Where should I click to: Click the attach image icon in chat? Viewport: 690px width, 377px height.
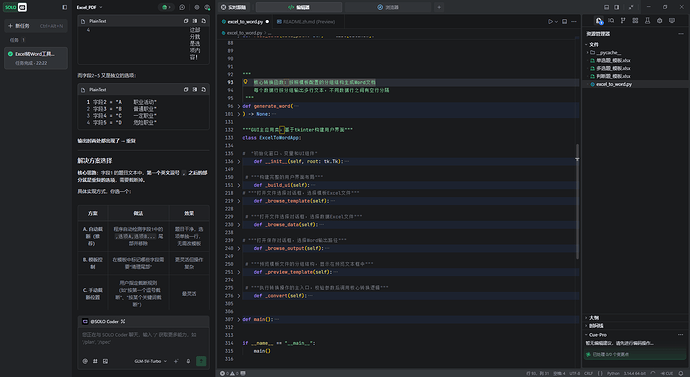click(x=105, y=361)
